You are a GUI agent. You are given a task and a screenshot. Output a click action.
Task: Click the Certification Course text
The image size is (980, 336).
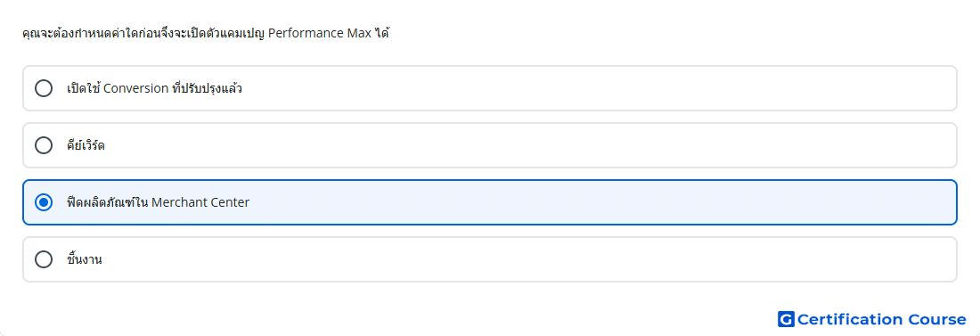[881, 320]
